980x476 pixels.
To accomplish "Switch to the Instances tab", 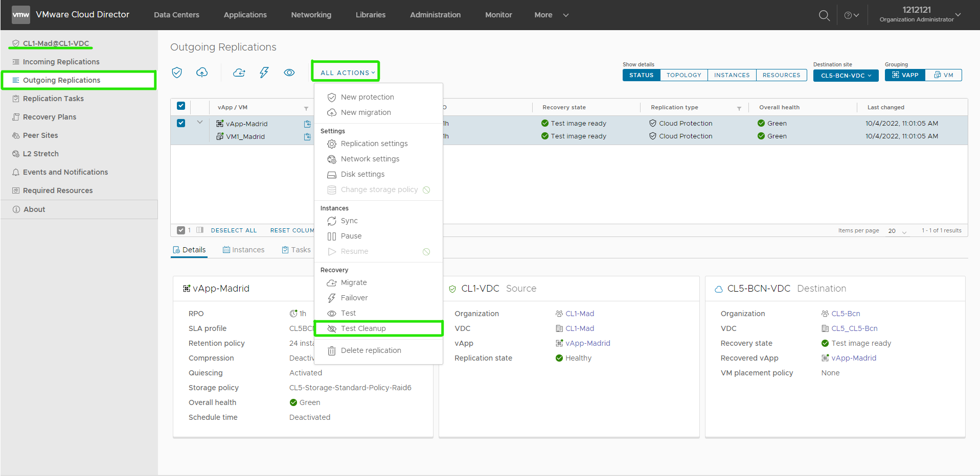I will click(x=244, y=250).
